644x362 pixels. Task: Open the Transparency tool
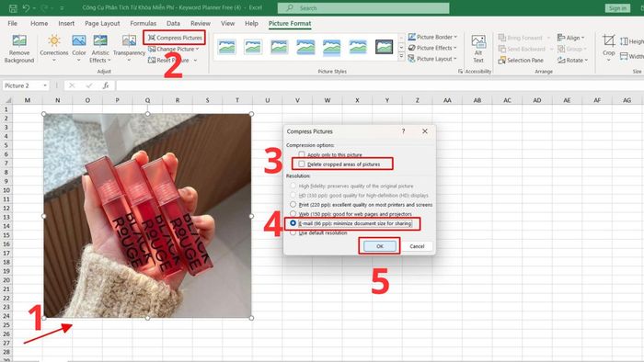(129, 49)
